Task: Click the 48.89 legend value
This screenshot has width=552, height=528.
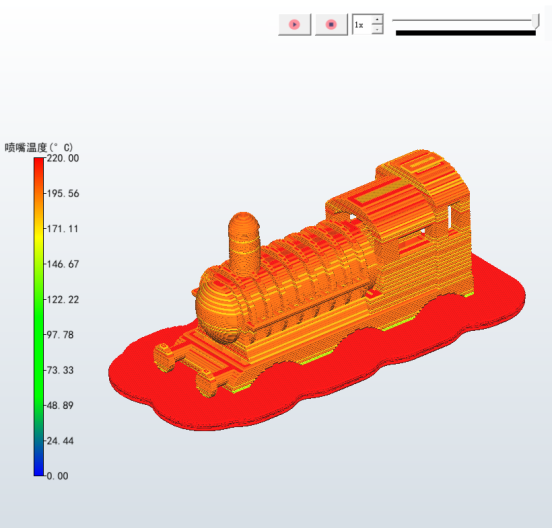Action: (x=60, y=405)
